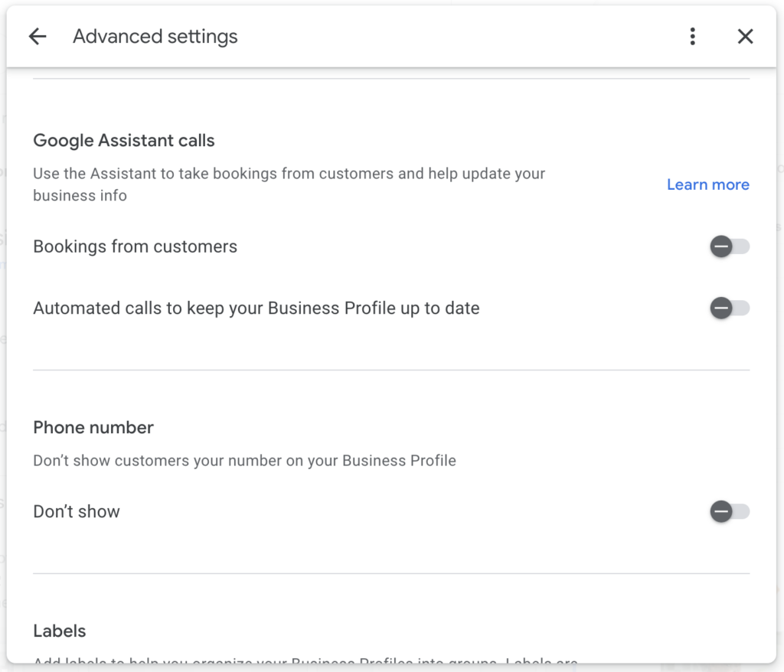Click the Automated calls label text
Viewport: 784px width, 672px height.
[256, 308]
